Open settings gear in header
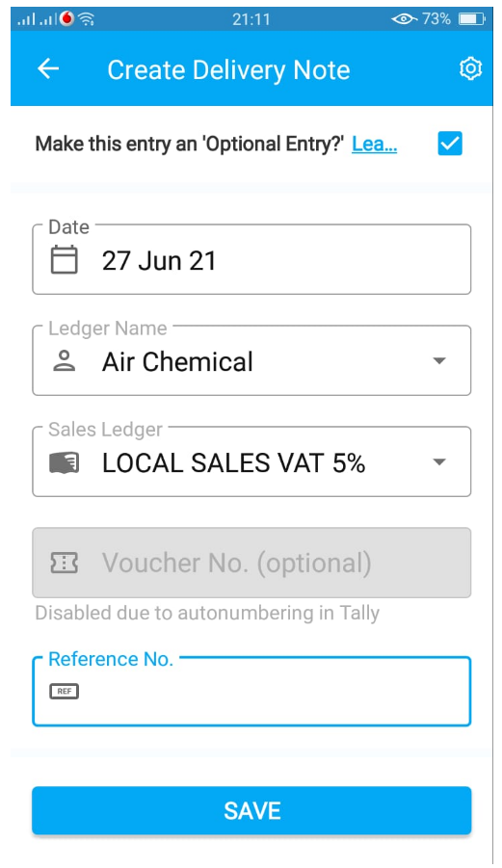502x868 pixels. [470, 68]
